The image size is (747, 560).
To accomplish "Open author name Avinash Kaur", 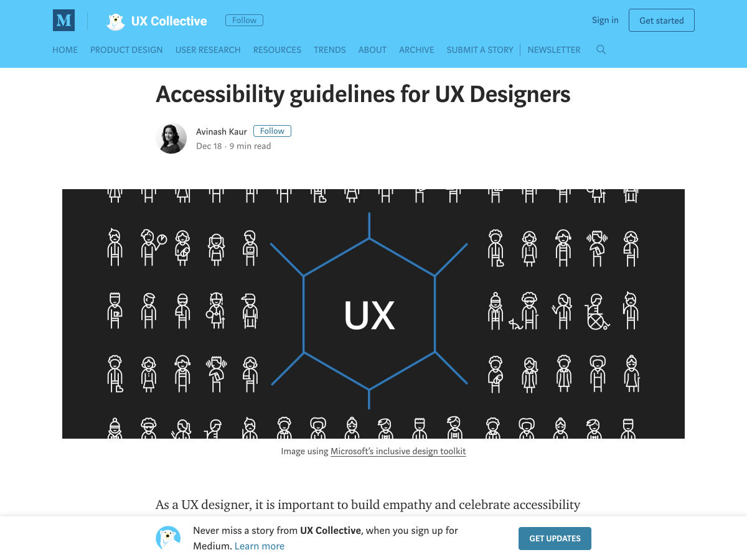I will pos(222,131).
